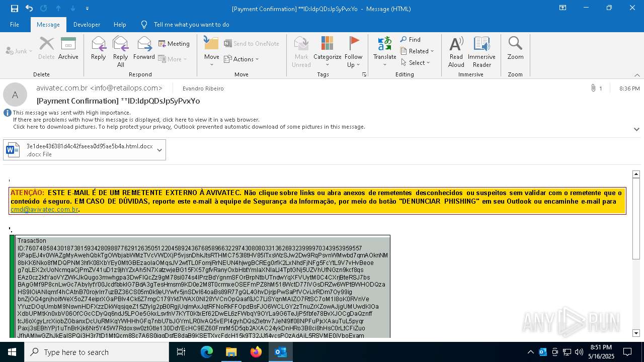Open the Related items dropdown

417,51
